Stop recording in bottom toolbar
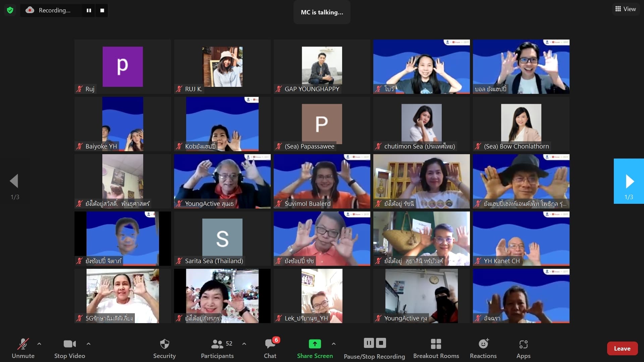The image size is (644, 362). (x=381, y=343)
